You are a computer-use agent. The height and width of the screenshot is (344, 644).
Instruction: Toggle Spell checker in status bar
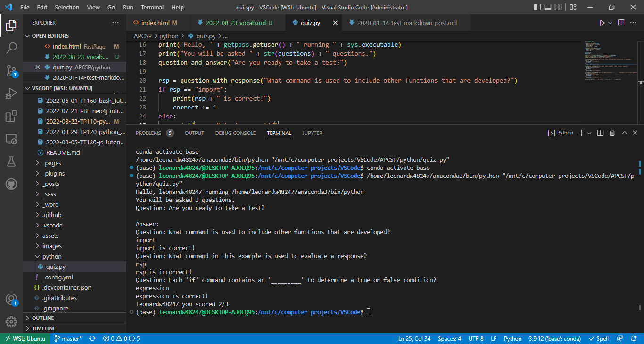coord(599,338)
